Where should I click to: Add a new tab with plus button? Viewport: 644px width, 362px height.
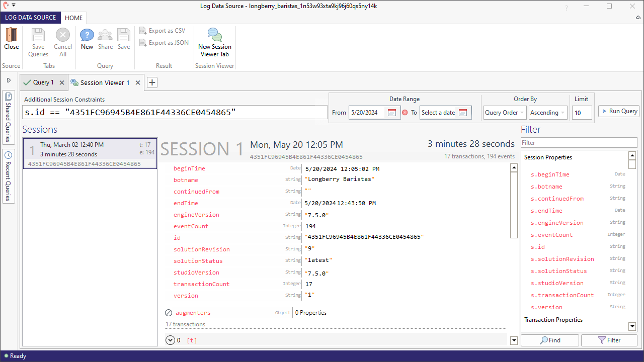point(152,82)
